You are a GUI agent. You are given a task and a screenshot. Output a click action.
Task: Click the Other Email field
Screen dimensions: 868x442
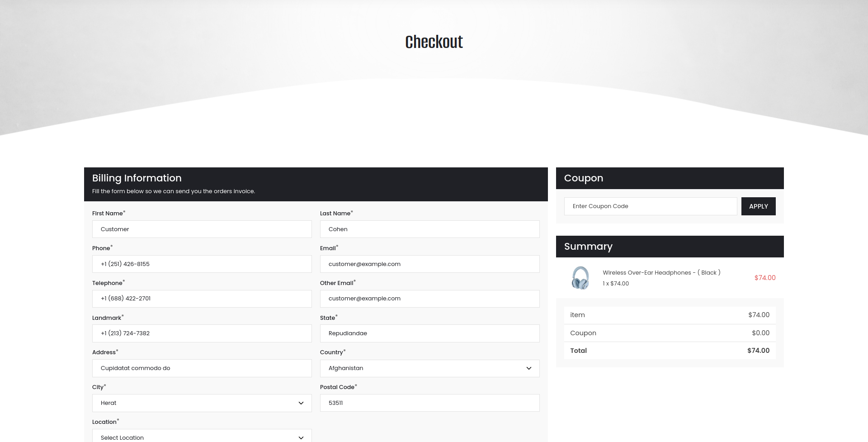pos(429,299)
